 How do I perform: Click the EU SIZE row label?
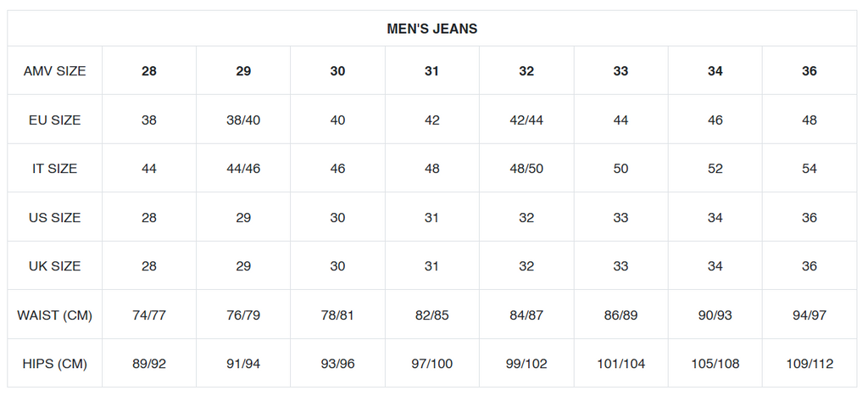pyautogui.click(x=55, y=120)
